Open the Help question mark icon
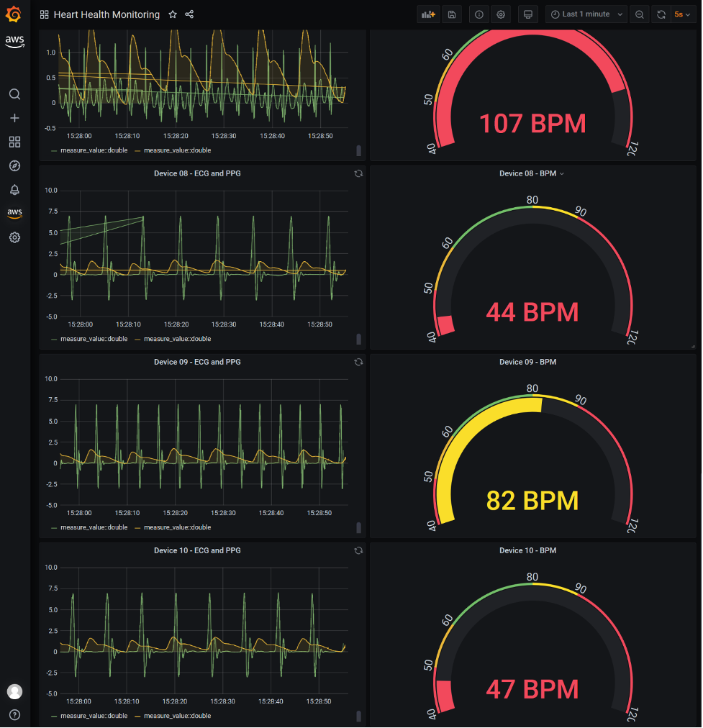The width and height of the screenshot is (703, 728). (14, 715)
